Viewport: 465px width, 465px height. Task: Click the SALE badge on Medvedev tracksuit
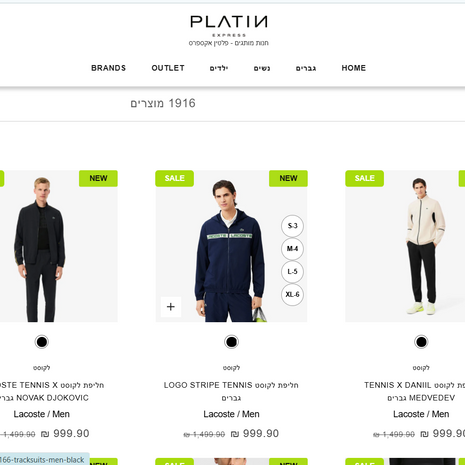coord(364,178)
